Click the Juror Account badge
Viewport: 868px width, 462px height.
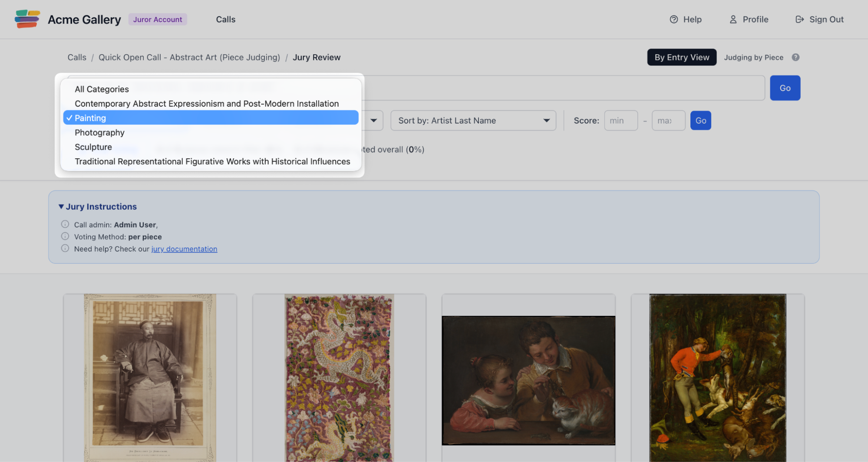coord(157,20)
